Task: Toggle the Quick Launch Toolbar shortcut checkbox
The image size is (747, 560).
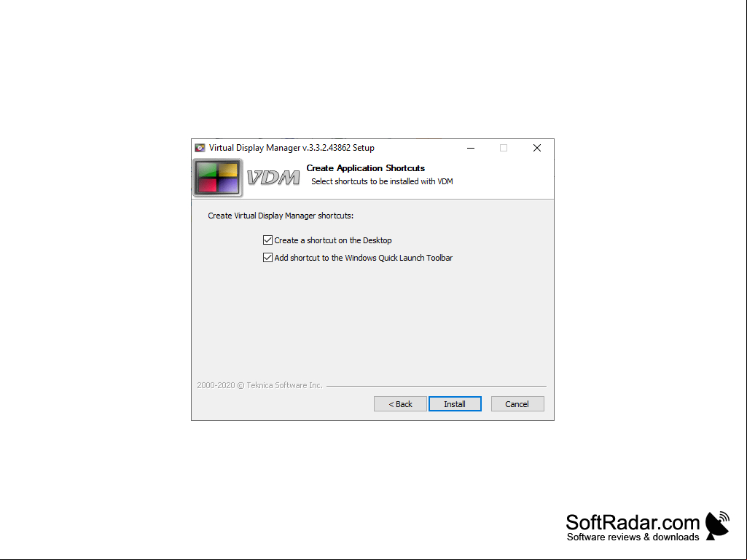Action: (x=267, y=258)
